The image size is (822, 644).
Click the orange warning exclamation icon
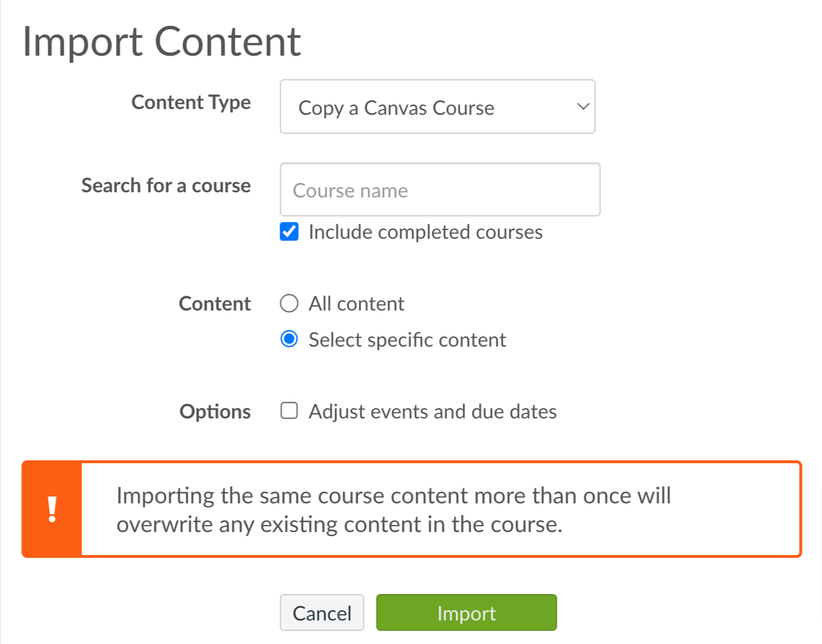tap(52, 509)
